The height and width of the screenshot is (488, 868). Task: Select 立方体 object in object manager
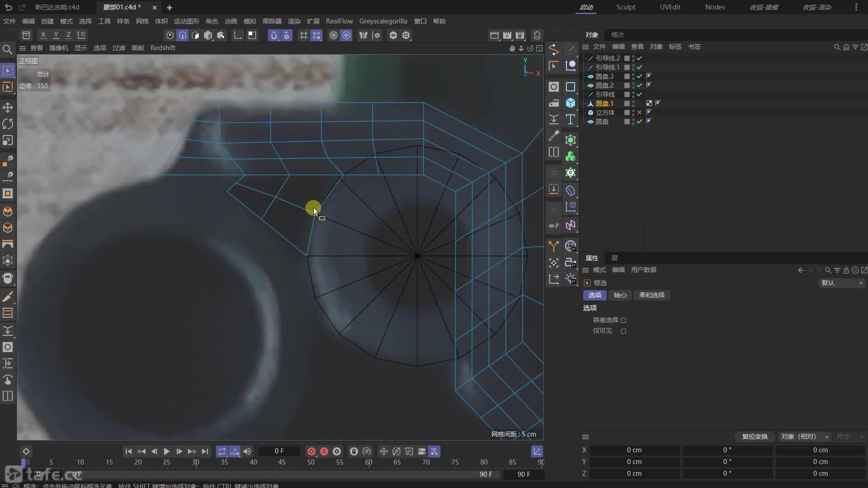(605, 113)
